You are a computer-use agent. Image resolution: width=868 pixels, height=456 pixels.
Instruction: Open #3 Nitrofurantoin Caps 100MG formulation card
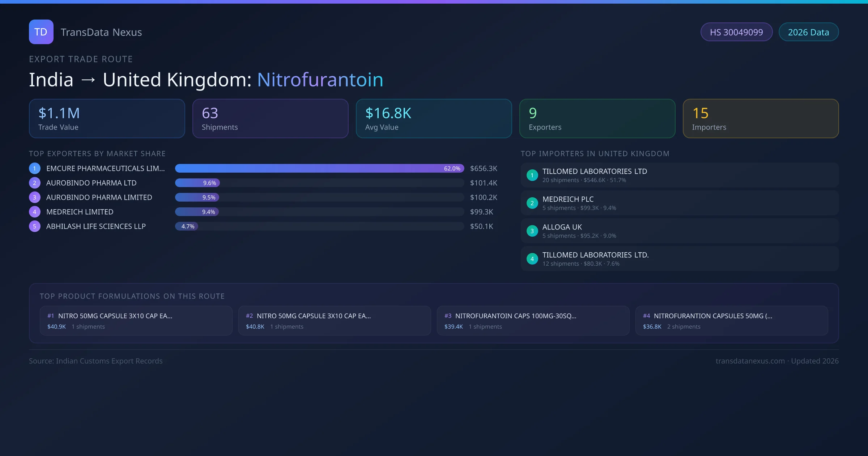[533, 321]
